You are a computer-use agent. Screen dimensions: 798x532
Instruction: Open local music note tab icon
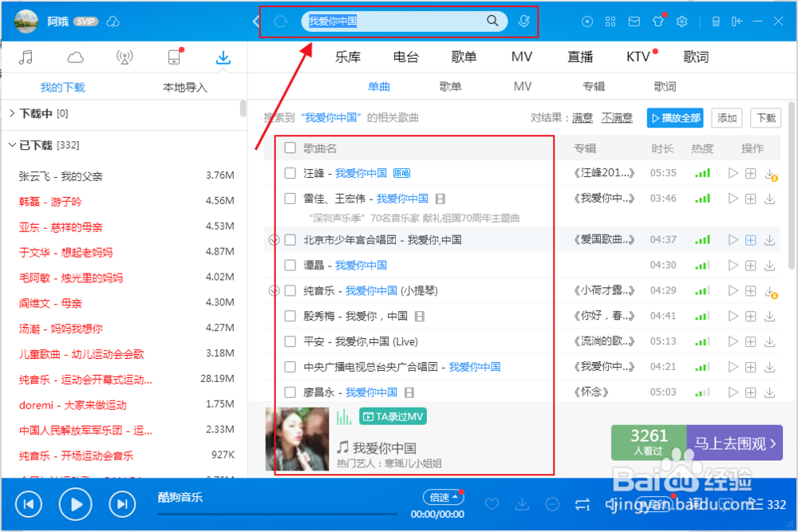click(x=26, y=57)
